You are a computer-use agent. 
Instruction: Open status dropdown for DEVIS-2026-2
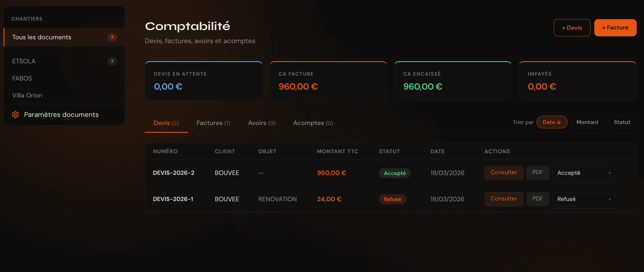coord(584,173)
